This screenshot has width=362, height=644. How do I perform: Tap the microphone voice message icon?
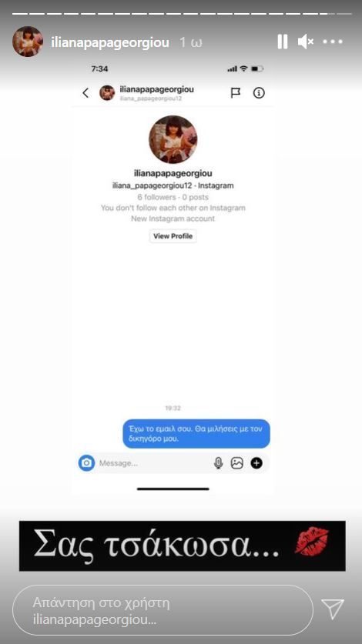pyautogui.click(x=218, y=463)
